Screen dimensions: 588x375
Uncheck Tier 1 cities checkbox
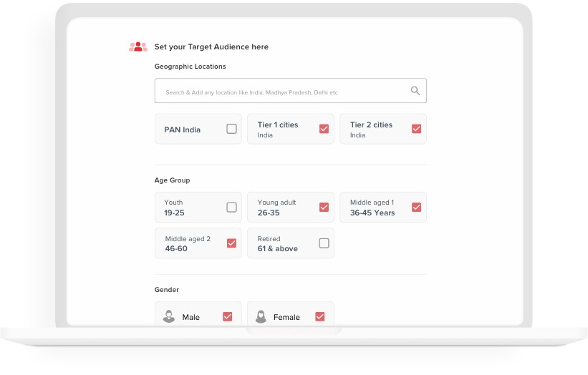coord(324,129)
